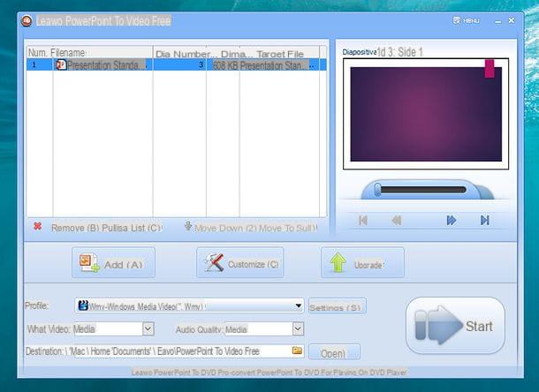
Task: Click the Leawo PowerPoint To DVD Pro banner
Action: [x=269, y=372]
